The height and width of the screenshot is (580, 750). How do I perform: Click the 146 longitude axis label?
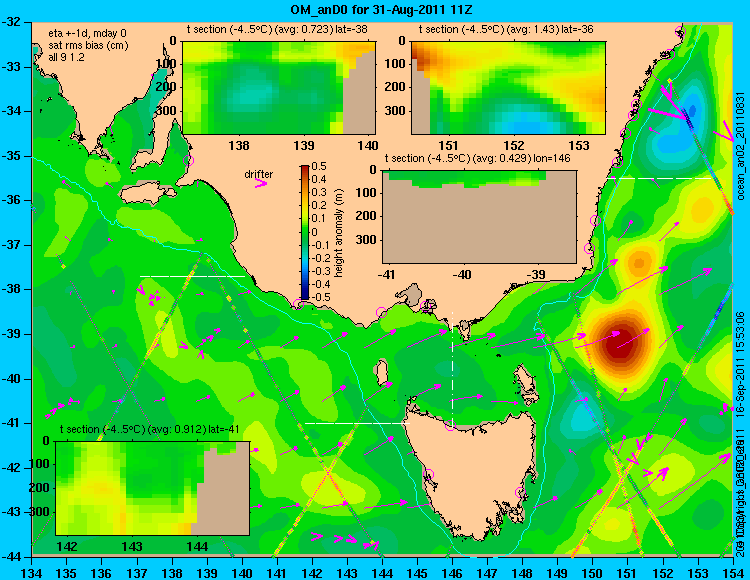point(452,573)
